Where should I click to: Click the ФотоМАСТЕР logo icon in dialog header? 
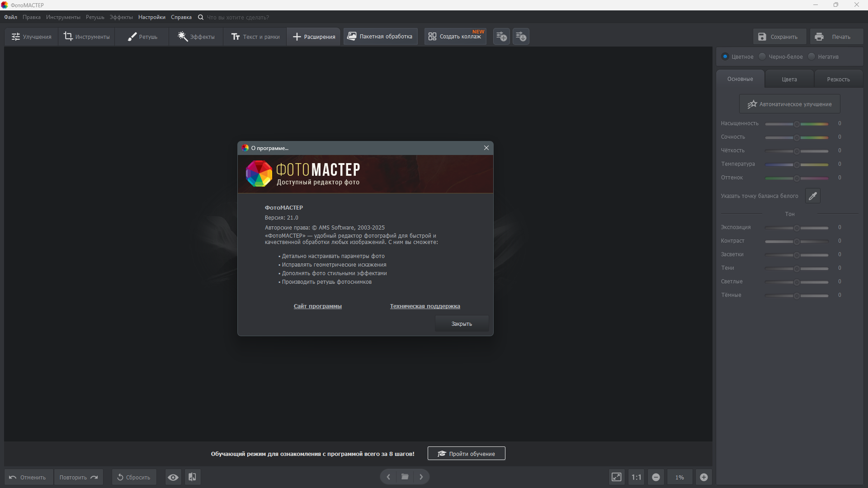click(x=259, y=174)
